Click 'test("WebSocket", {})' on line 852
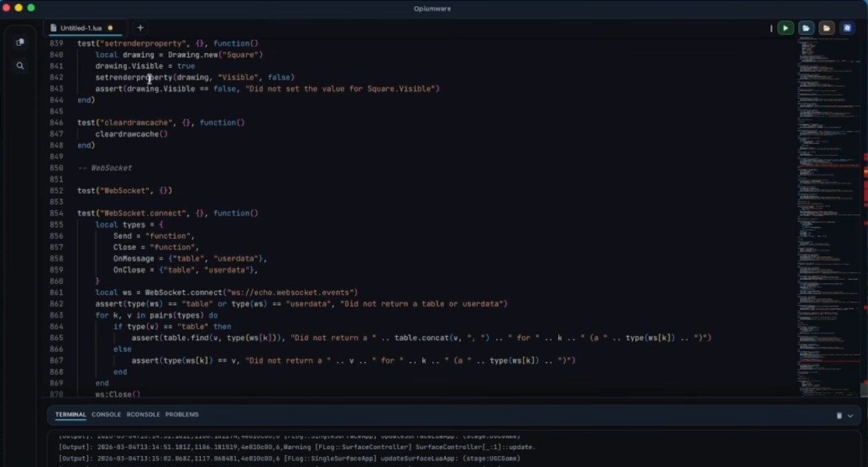 coord(125,191)
